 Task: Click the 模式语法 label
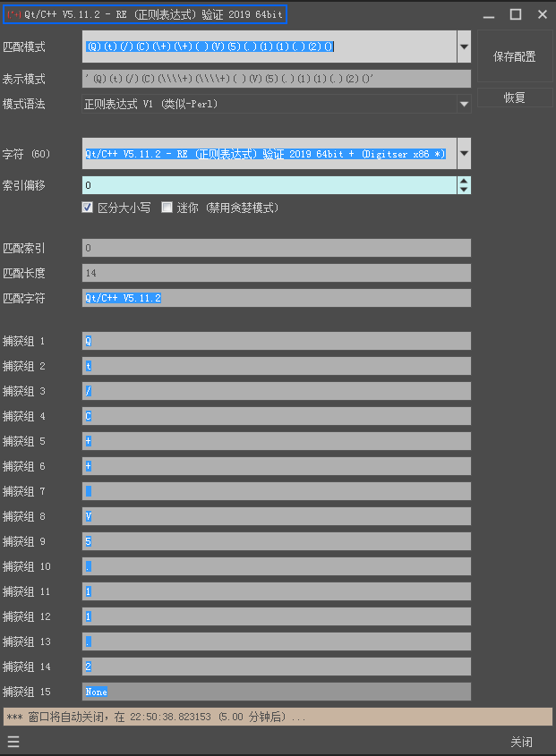24,104
